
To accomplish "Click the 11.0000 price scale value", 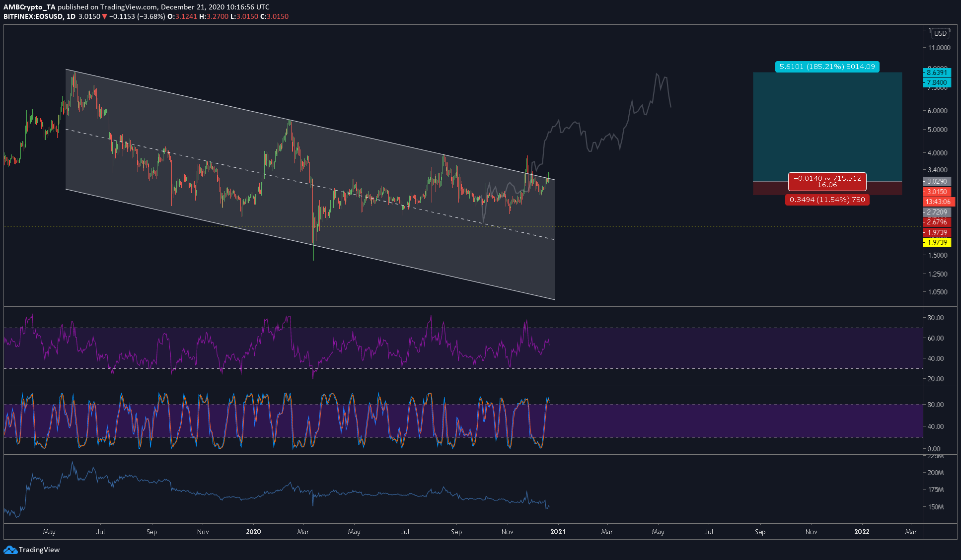I will tap(939, 48).
